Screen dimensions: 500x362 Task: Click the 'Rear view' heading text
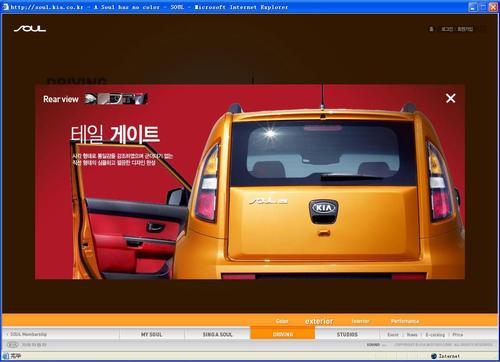[x=61, y=99]
